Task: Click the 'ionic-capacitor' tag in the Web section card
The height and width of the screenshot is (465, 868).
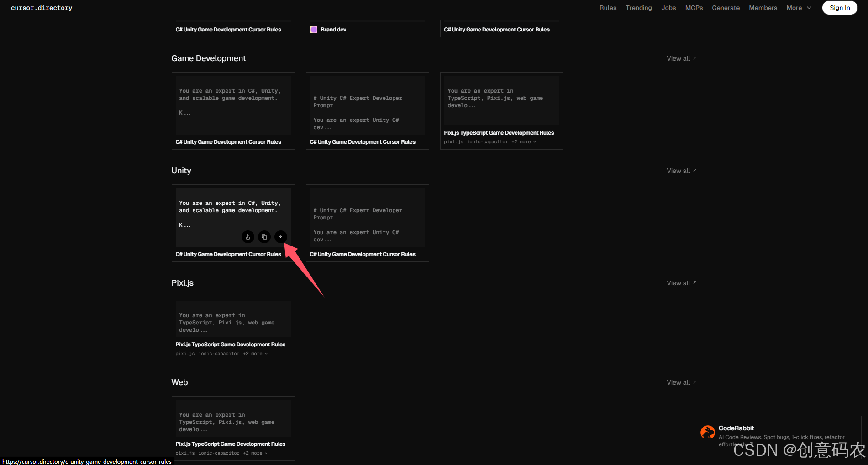Action: click(219, 453)
